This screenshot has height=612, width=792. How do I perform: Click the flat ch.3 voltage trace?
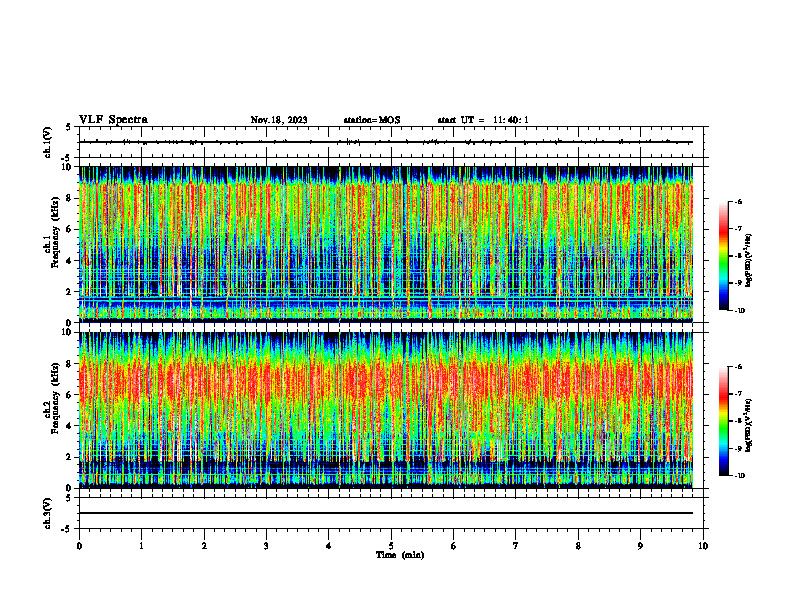386,513
